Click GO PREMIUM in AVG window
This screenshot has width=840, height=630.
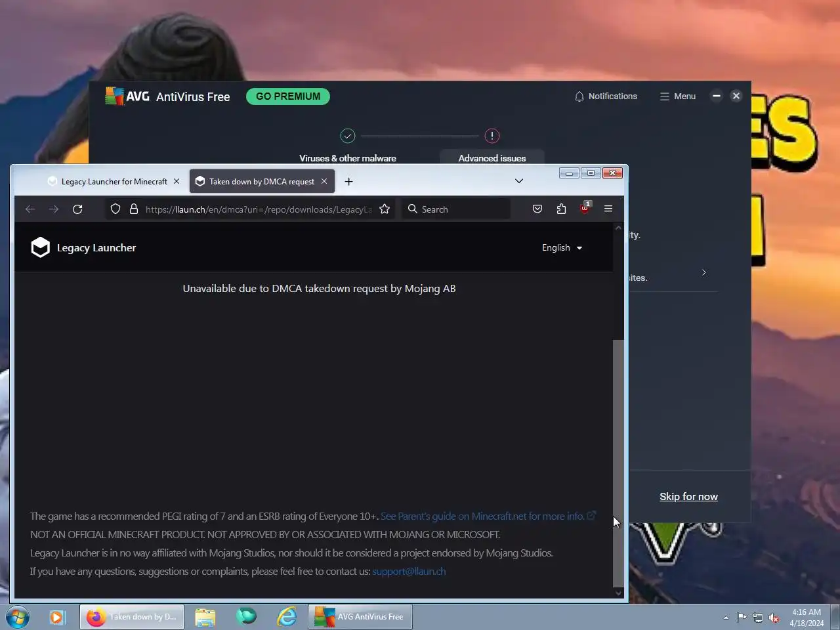pyautogui.click(x=288, y=96)
